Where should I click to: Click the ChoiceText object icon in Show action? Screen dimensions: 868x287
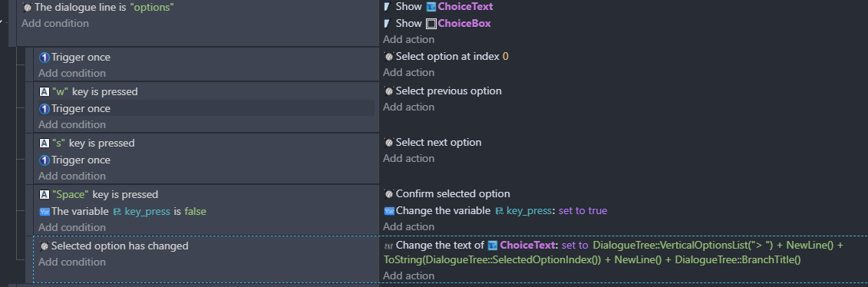click(x=431, y=7)
